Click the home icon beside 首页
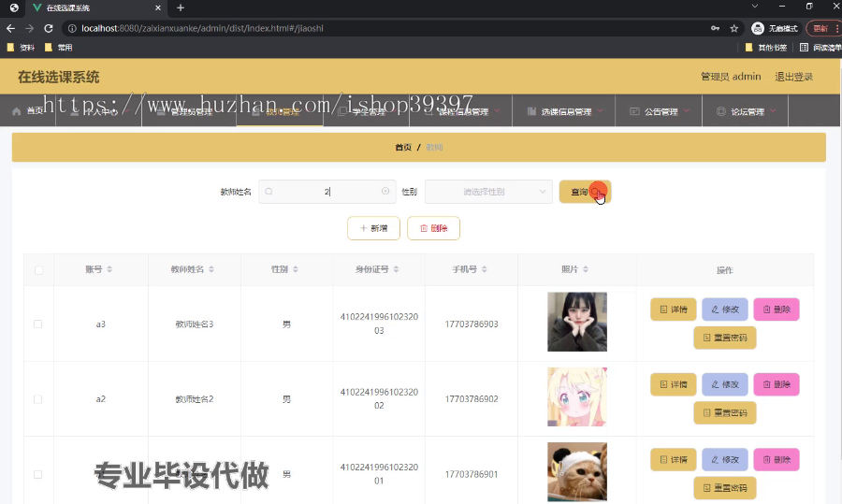The width and height of the screenshot is (842, 504). (17, 111)
